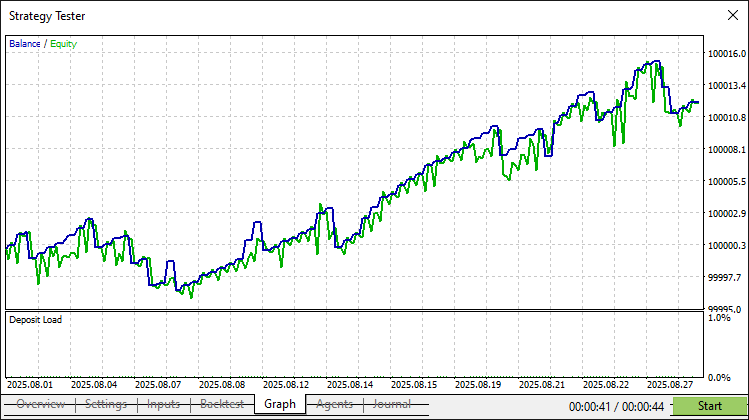
Task: Select the Inputs tab
Action: (164, 404)
